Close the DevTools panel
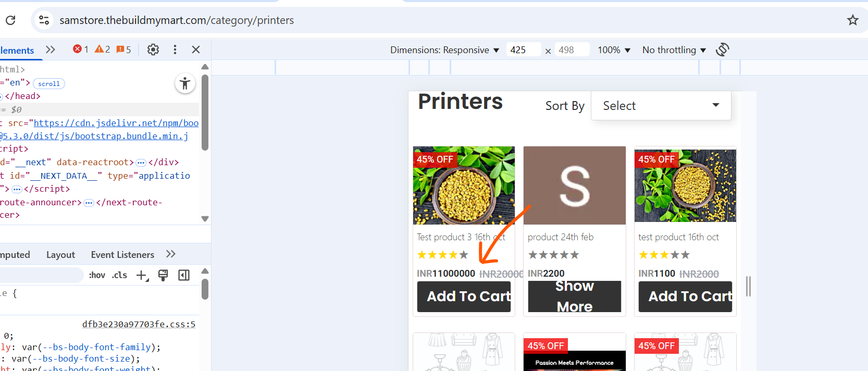 coord(196,50)
